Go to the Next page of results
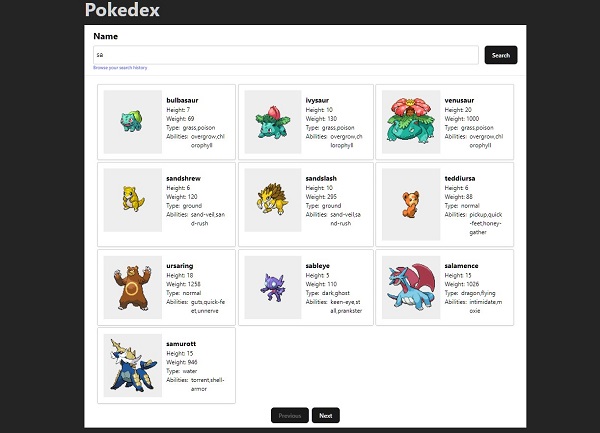The width and height of the screenshot is (600, 433). pyautogui.click(x=326, y=415)
